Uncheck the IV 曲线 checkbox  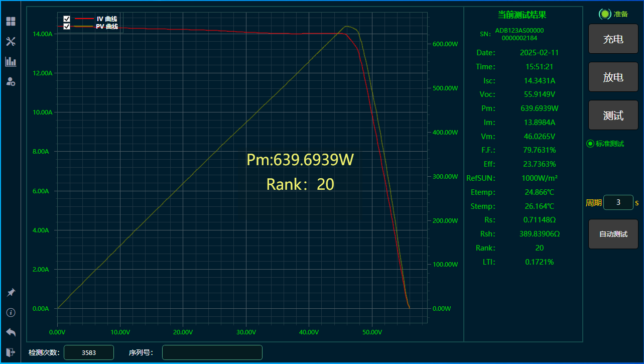pos(67,19)
